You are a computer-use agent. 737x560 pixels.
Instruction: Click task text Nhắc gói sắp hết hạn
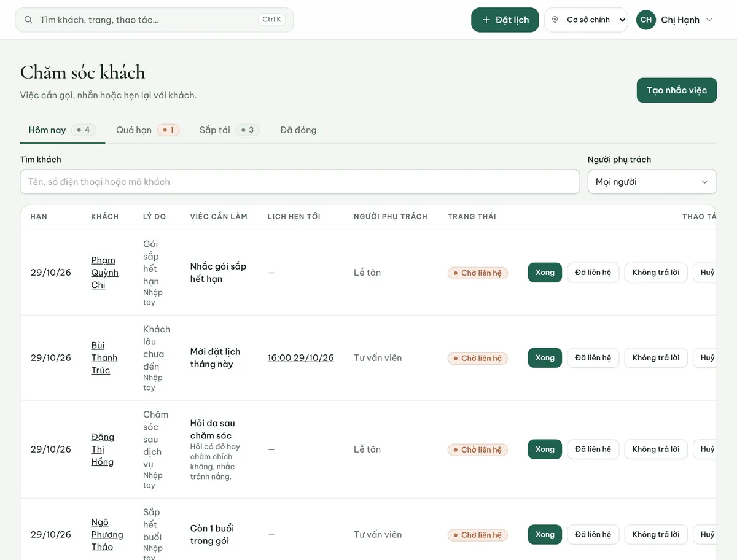[218, 273]
